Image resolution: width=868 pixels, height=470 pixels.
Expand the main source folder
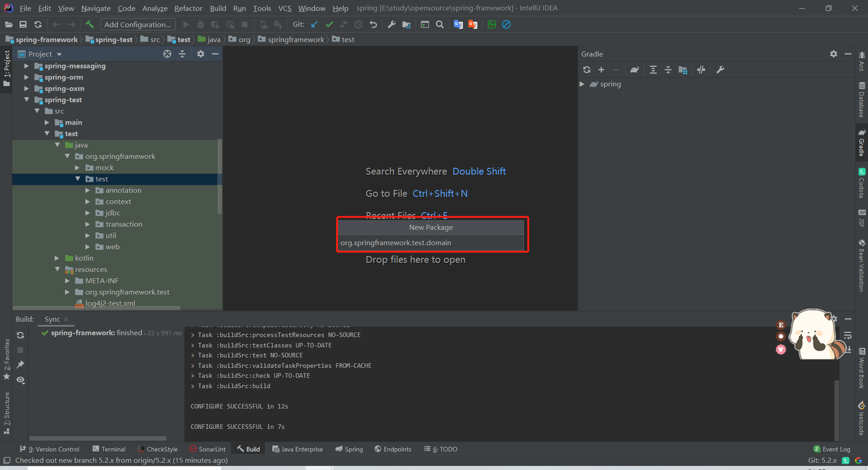click(x=47, y=123)
